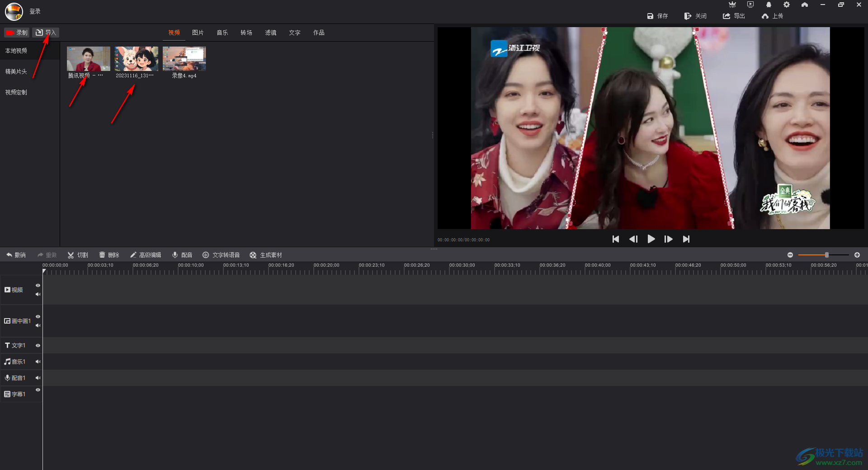This screenshot has width=868, height=470.
Task: Delete the selected clip with 删除
Action: pos(109,255)
